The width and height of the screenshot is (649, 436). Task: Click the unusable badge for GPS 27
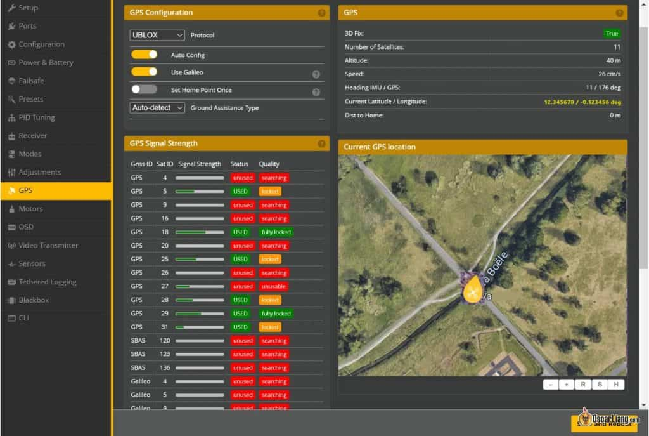pos(274,287)
